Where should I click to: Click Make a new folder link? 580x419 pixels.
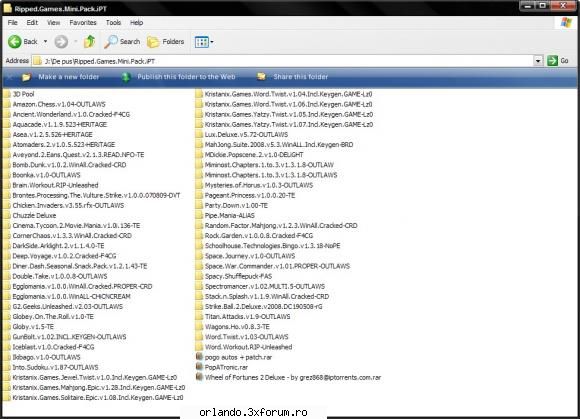(69, 77)
